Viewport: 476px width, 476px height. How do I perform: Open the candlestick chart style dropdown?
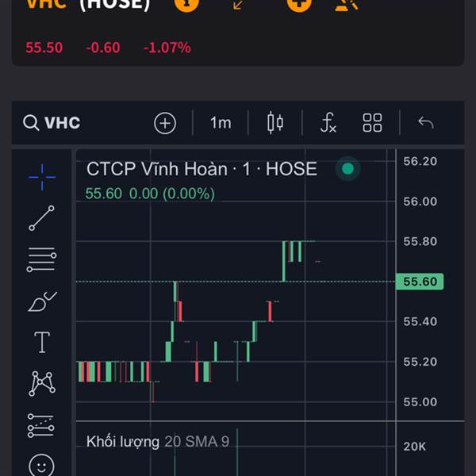point(275,123)
